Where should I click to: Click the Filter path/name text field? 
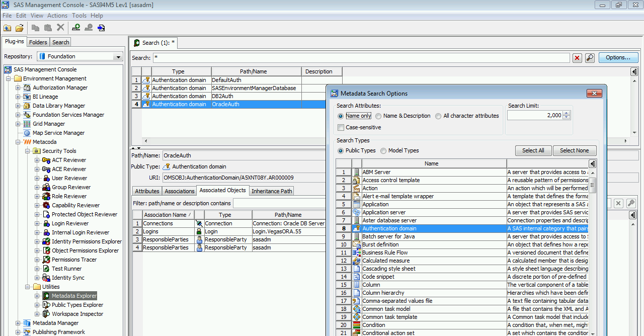(279, 203)
